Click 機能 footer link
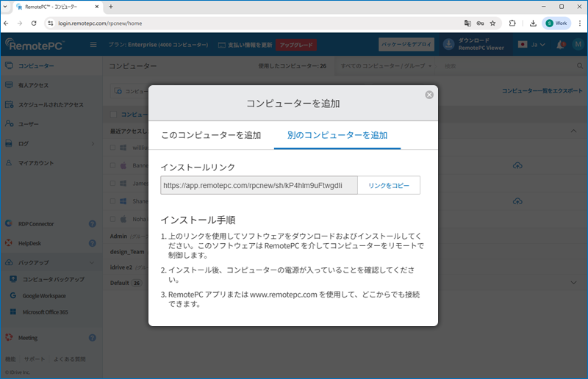 click(x=10, y=359)
